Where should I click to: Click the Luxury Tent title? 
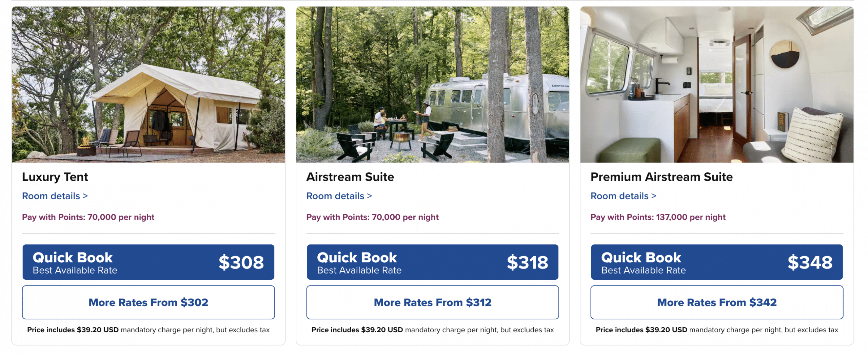(55, 177)
